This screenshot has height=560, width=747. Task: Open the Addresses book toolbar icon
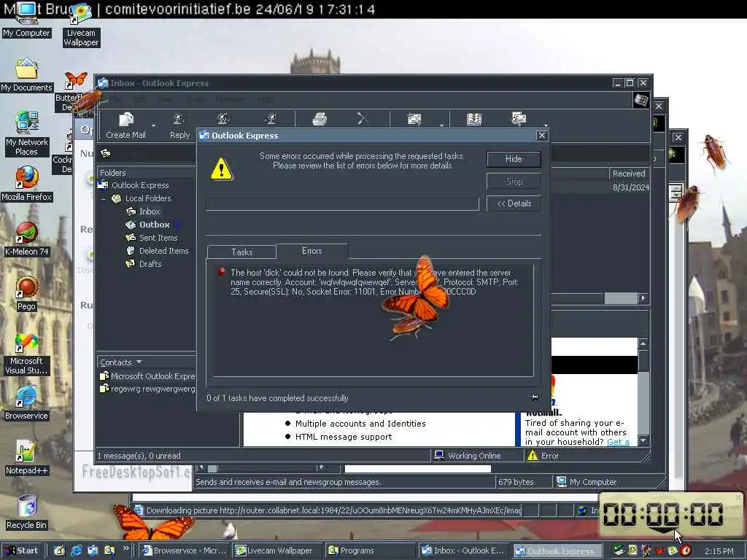click(x=474, y=119)
